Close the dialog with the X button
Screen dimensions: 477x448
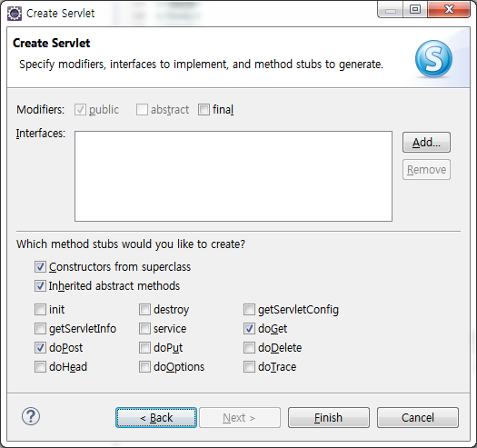pos(449,9)
